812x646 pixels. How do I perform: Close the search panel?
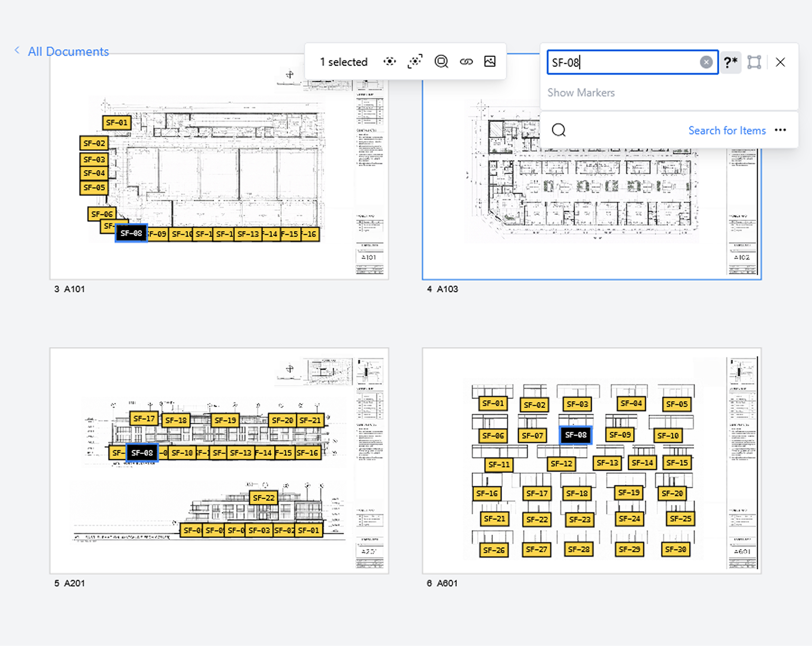tap(780, 62)
